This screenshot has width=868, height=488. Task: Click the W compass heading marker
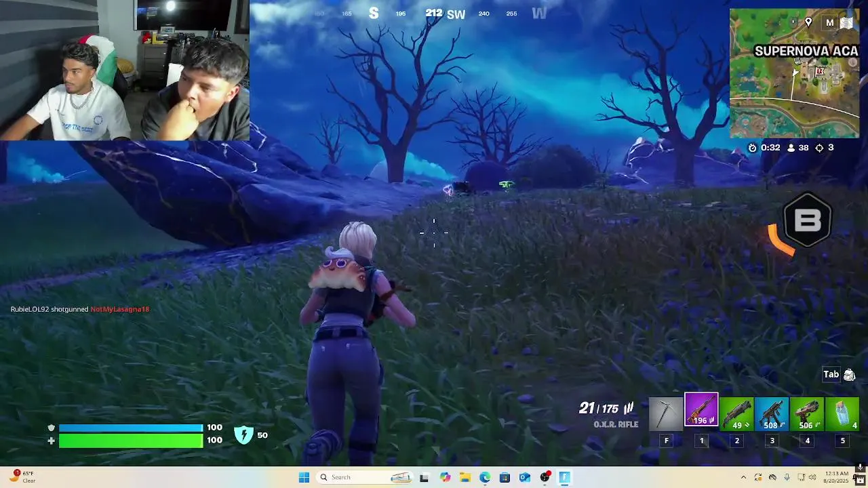pyautogui.click(x=539, y=14)
